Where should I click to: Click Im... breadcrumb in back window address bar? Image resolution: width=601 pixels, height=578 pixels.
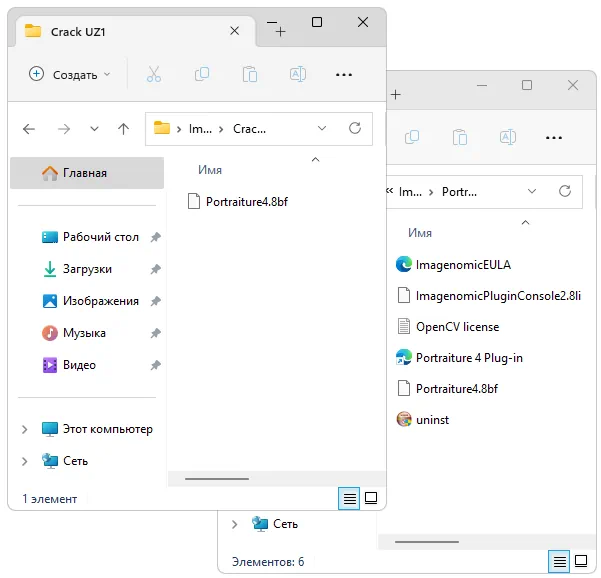[410, 192]
